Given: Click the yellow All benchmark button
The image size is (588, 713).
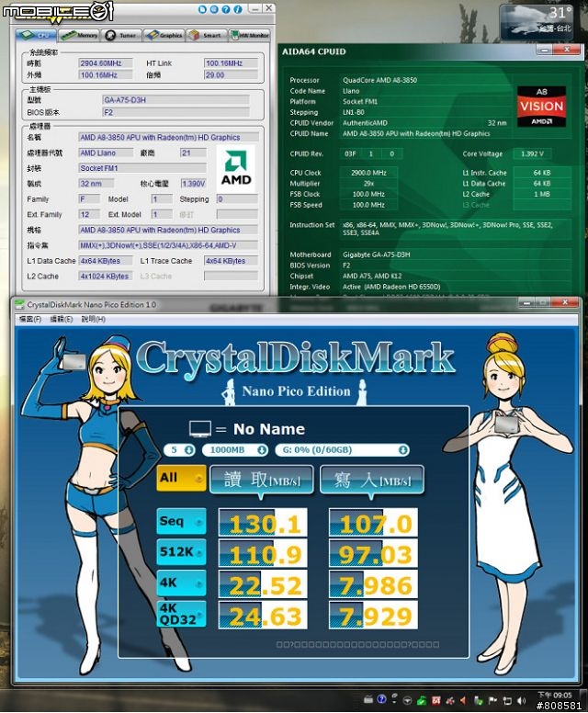Looking at the screenshot, I should point(181,478).
